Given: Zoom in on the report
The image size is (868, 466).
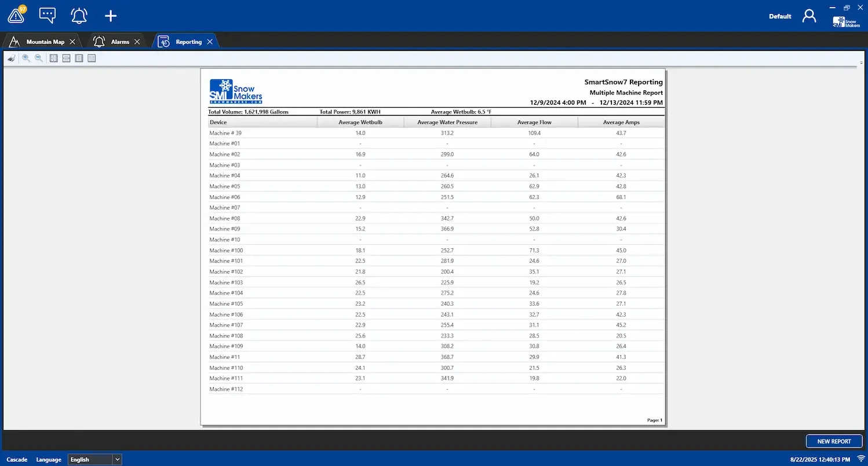Looking at the screenshot, I should 26,58.
